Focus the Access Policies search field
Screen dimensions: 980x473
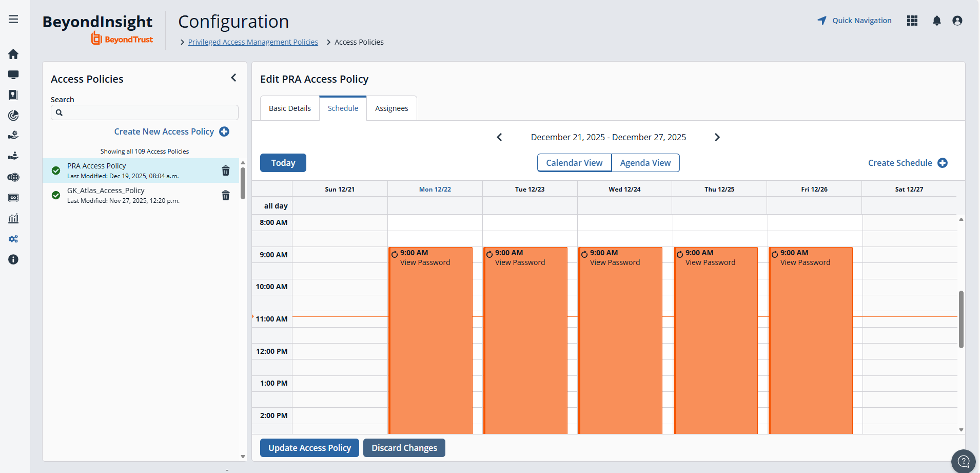click(x=145, y=112)
